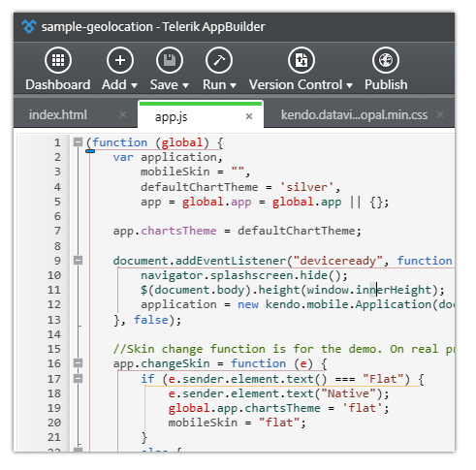Click the window title sample-geolocation text
This screenshot has height=470, width=476.
(97, 27)
